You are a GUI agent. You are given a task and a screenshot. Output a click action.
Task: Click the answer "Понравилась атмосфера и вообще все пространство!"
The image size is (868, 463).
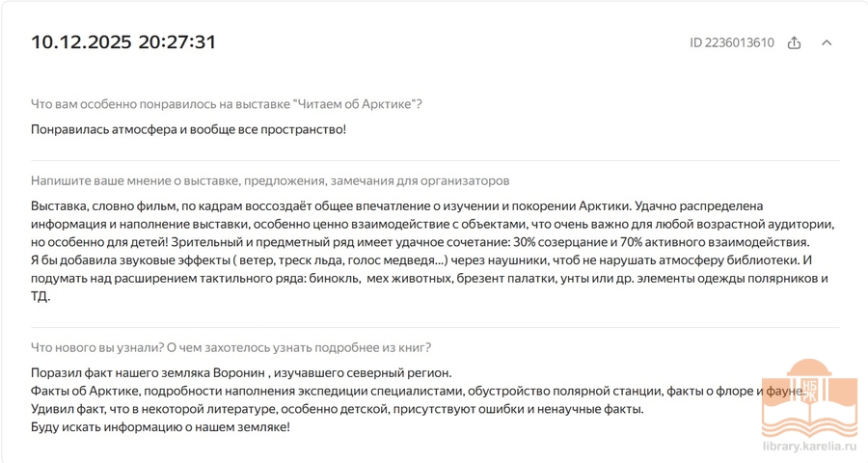click(x=188, y=129)
